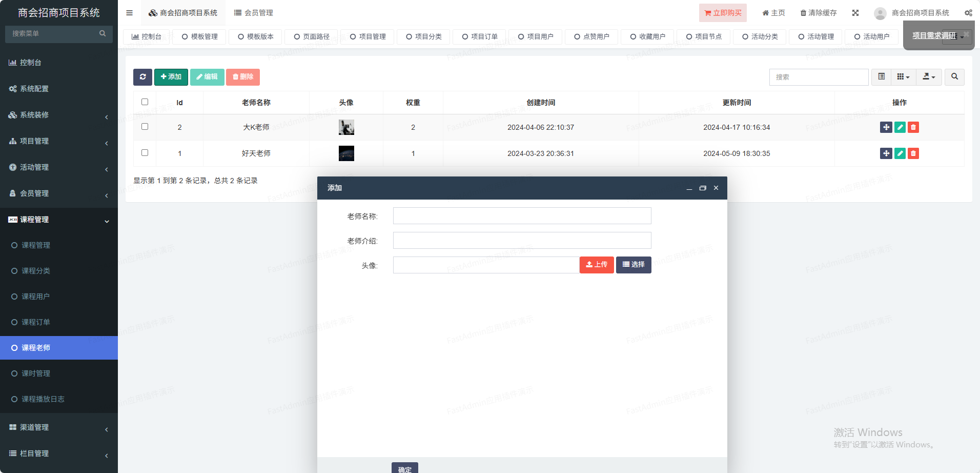
Task: Tick the checkbox for row Id 1
Action: tap(145, 153)
